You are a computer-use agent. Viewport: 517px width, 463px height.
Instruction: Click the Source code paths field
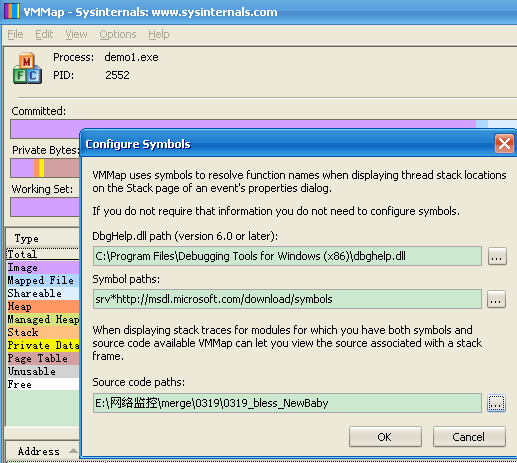pos(287,403)
